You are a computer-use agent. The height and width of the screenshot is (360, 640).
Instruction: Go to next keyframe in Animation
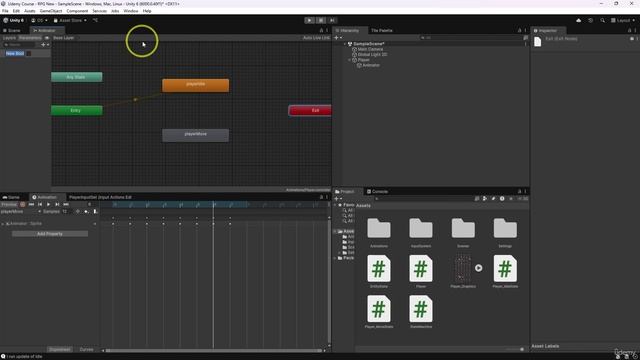(x=57, y=204)
